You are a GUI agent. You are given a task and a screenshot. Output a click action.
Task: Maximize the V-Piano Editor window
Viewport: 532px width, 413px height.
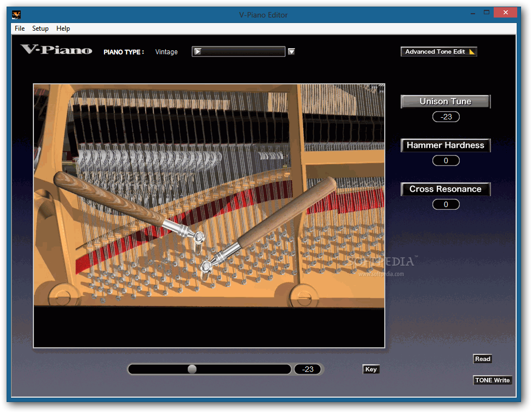tap(487, 13)
